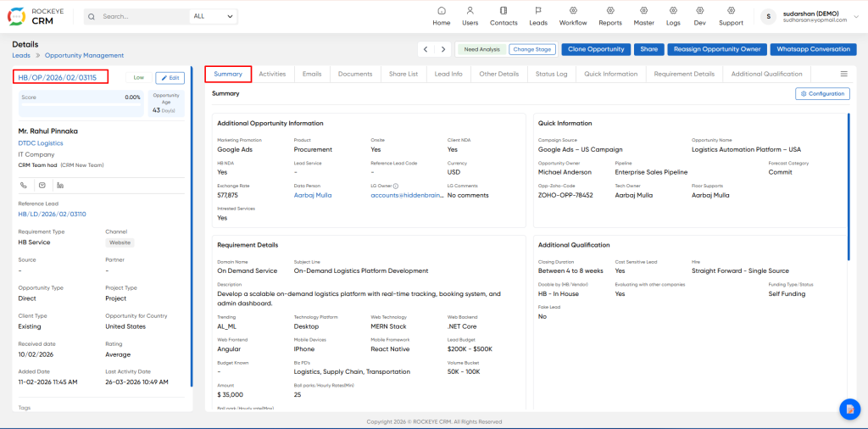Screen dimensions: 868x429
Task: Open the Leads breadcrumb link
Action: (x=20, y=55)
